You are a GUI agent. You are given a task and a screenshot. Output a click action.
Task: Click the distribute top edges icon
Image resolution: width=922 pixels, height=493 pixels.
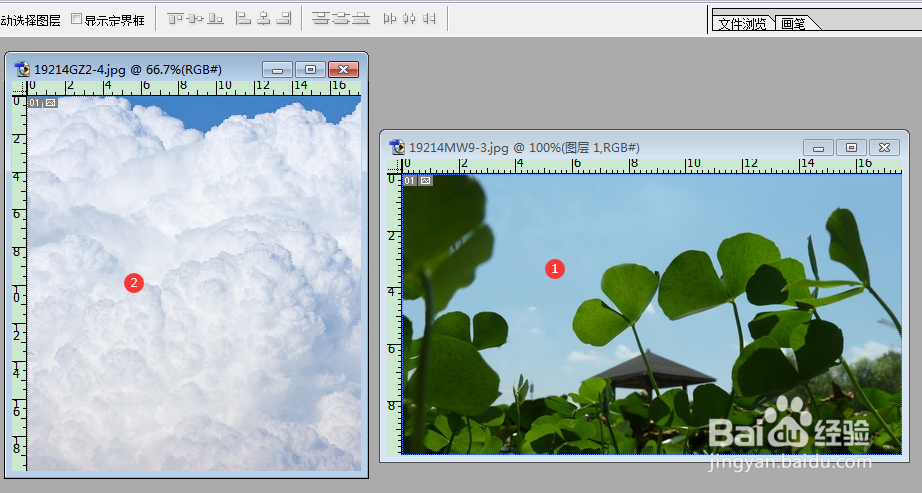320,19
